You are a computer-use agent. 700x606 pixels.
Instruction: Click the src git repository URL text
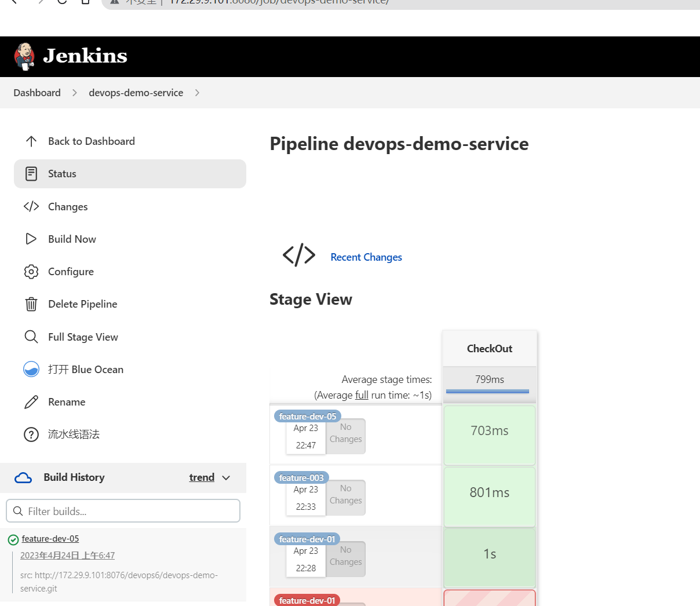pos(119,582)
